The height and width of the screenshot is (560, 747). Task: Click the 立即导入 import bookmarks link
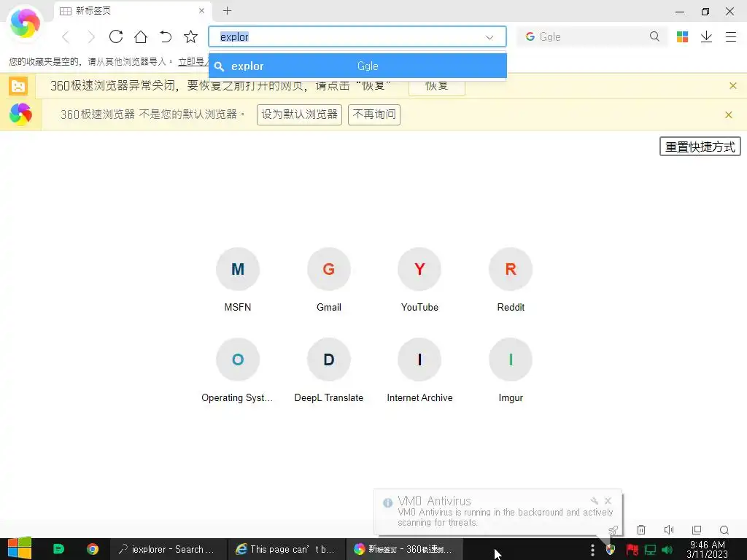tap(193, 61)
